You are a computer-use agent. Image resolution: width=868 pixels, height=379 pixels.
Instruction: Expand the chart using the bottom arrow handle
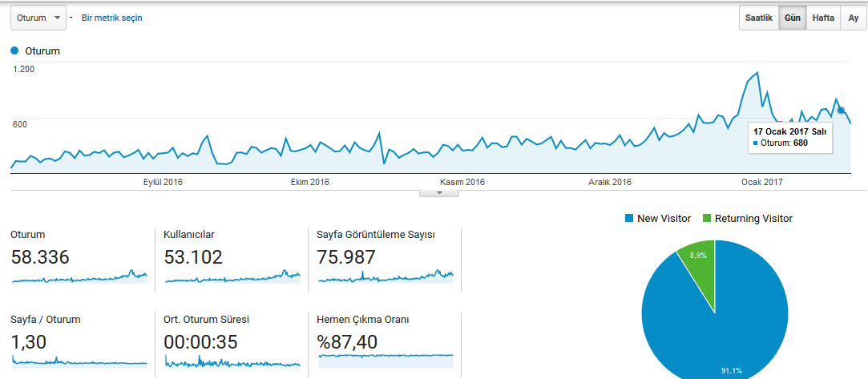pyautogui.click(x=439, y=193)
